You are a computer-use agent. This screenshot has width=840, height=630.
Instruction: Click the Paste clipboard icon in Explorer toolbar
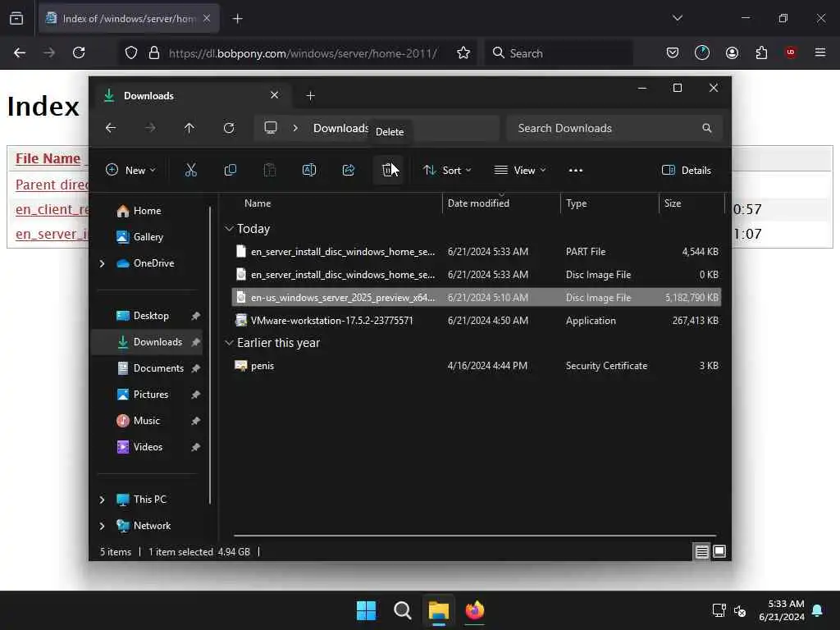269,171
